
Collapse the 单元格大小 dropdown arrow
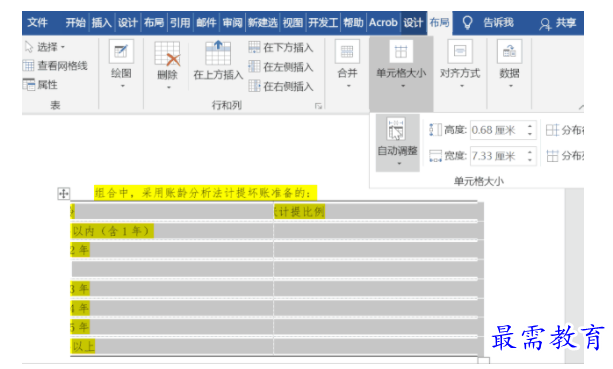tap(403, 86)
